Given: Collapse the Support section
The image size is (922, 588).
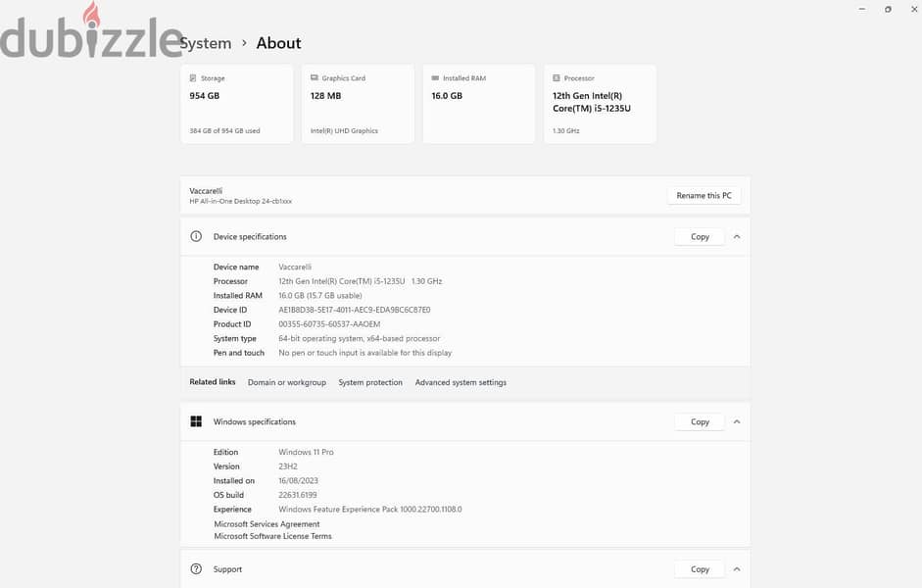Looking at the screenshot, I should [x=737, y=569].
